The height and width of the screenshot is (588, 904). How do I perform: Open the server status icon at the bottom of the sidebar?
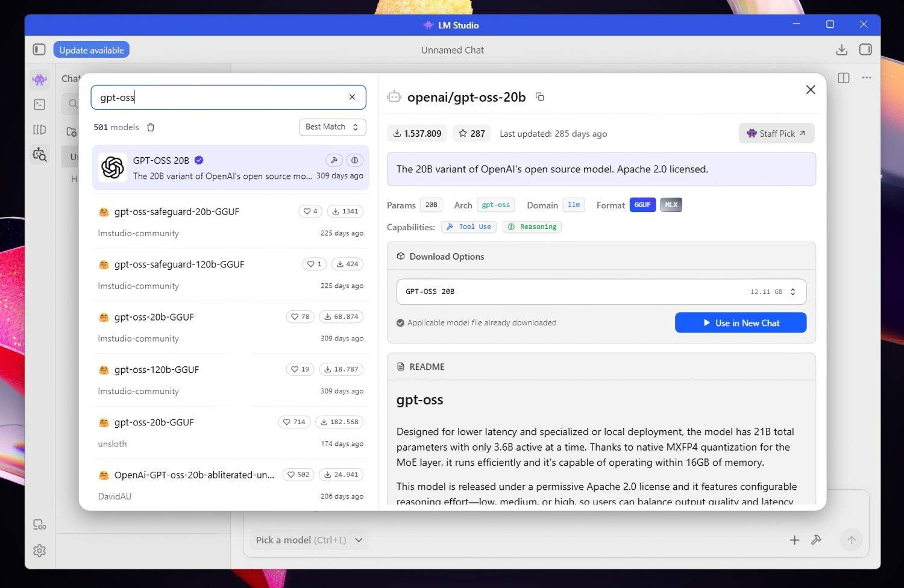click(x=40, y=525)
